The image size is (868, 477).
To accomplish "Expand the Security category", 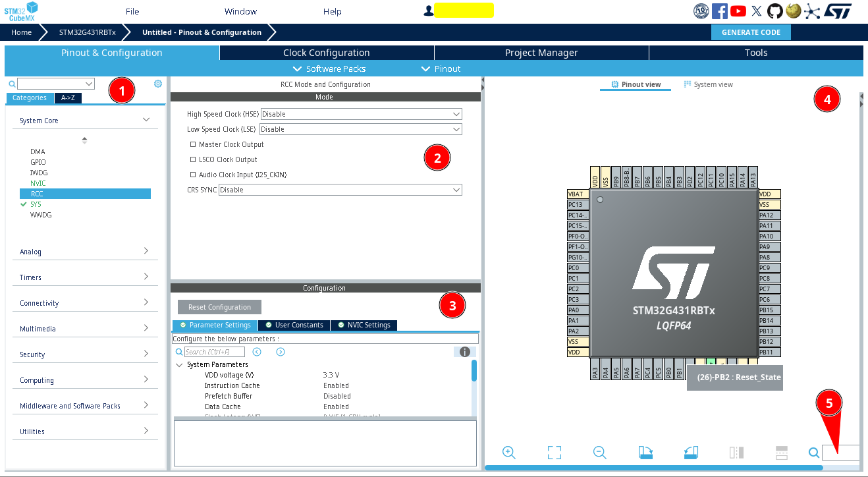I will pos(146,354).
